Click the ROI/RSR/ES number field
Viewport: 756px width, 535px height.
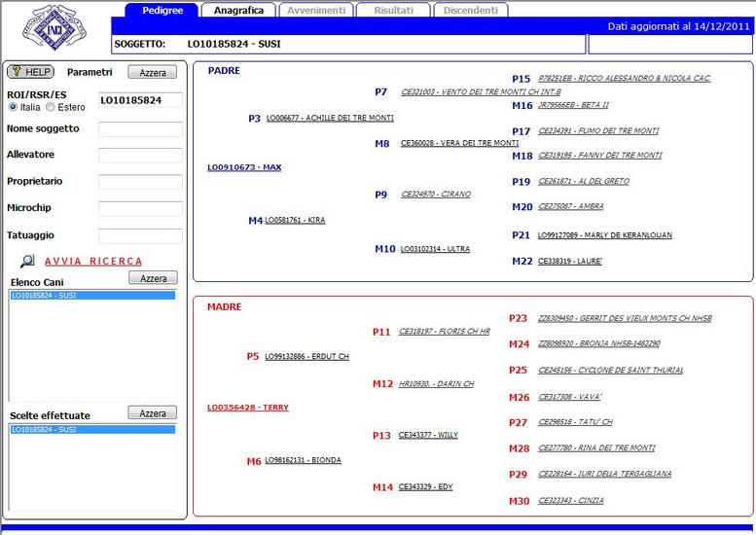coord(140,100)
